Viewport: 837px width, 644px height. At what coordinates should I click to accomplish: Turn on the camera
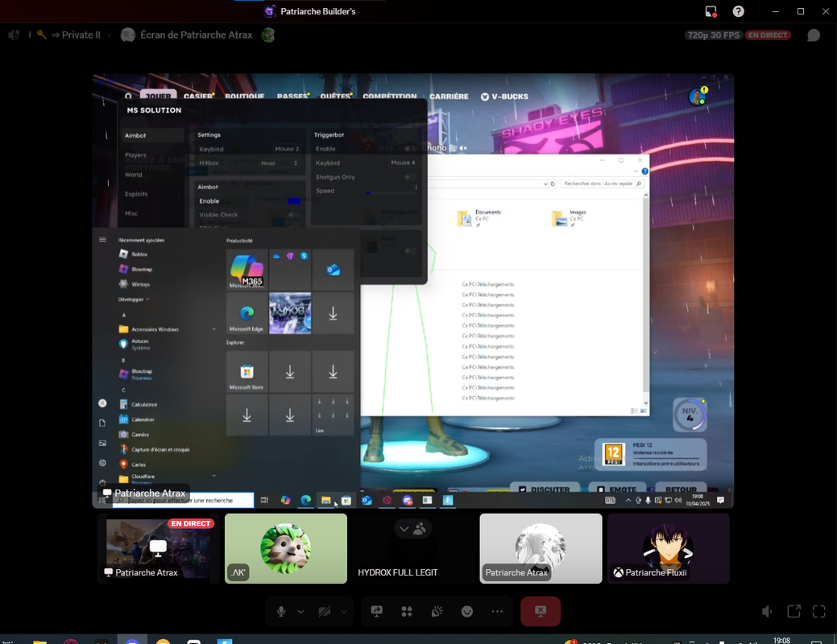tap(325, 612)
